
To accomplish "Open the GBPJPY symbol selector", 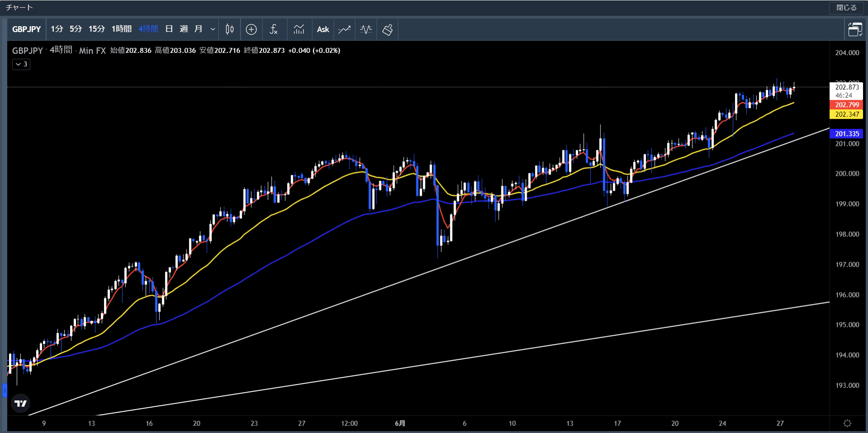I will (x=27, y=29).
